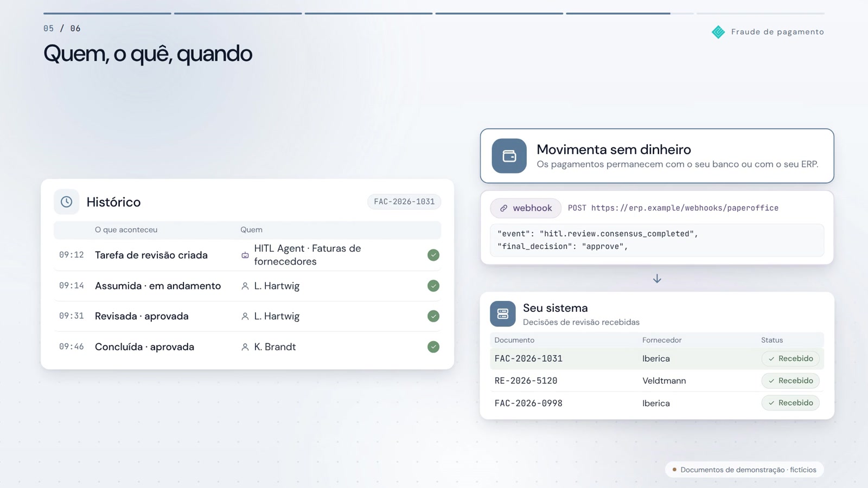Click the "event" line in the webhook payload
The width and height of the screenshot is (868, 488).
click(598, 234)
